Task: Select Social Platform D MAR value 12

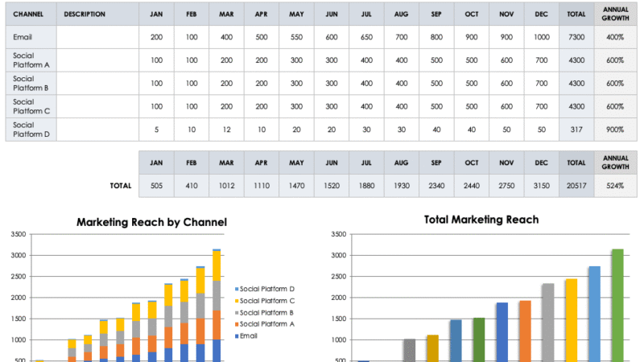Action: tap(226, 130)
